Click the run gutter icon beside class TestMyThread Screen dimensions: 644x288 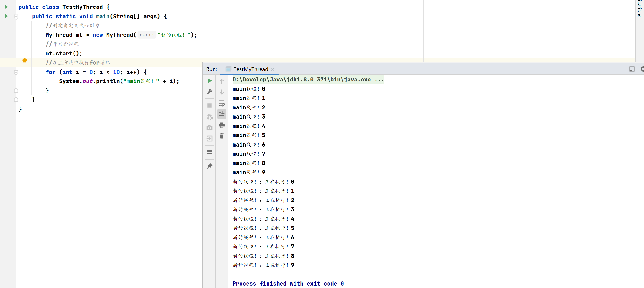[6, 7]
